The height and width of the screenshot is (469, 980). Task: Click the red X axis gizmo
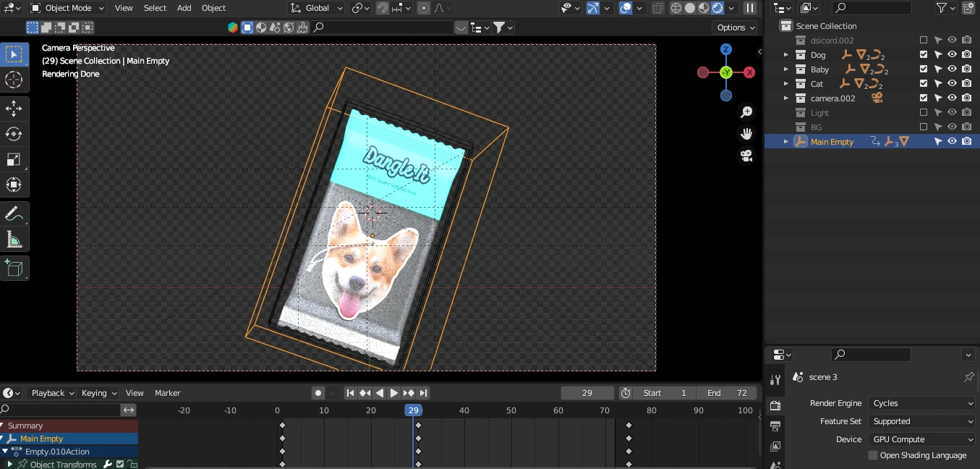click(x=749, y=72)
